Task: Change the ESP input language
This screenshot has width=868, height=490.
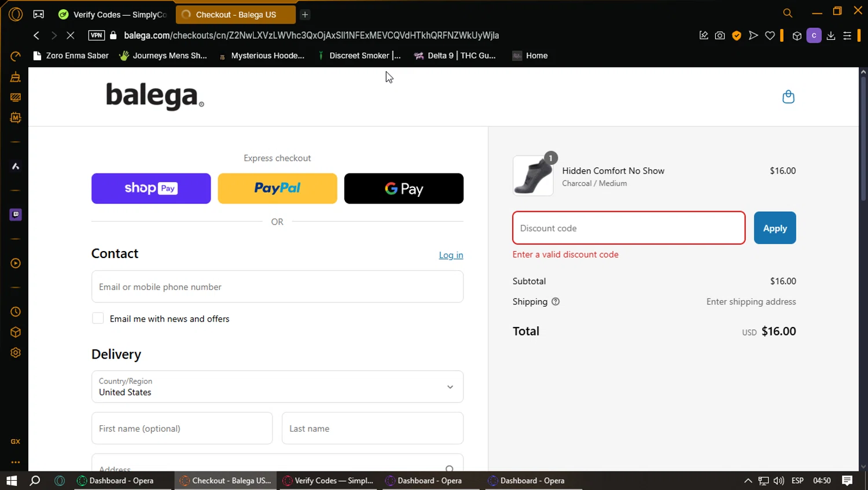Action: pyautogui.click(x=797, y=481)
